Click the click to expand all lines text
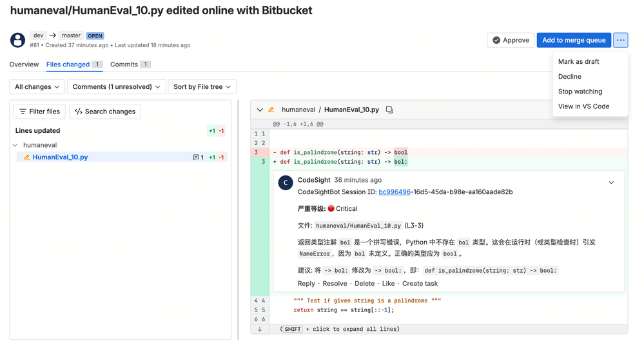 point(356,329)
